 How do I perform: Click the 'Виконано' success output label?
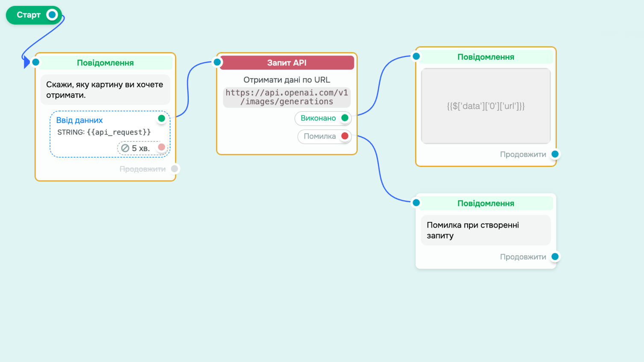coord(318,118)
